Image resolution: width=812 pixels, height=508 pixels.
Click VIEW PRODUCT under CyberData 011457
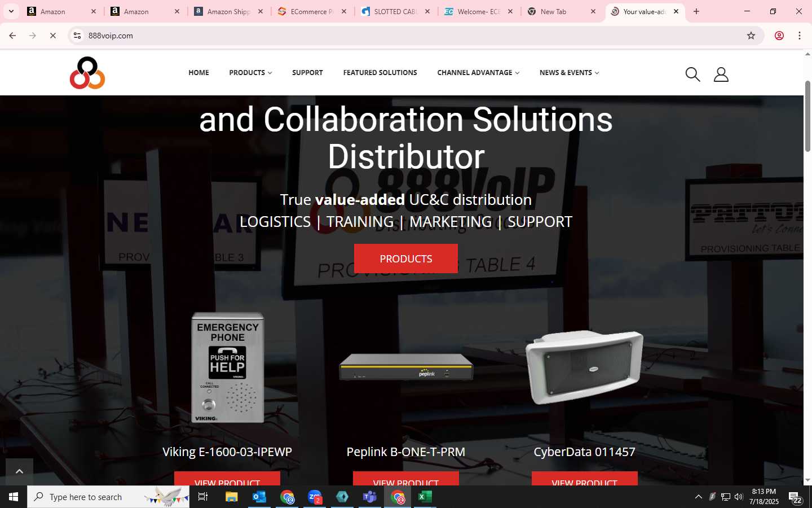click(x=585, y=479)
